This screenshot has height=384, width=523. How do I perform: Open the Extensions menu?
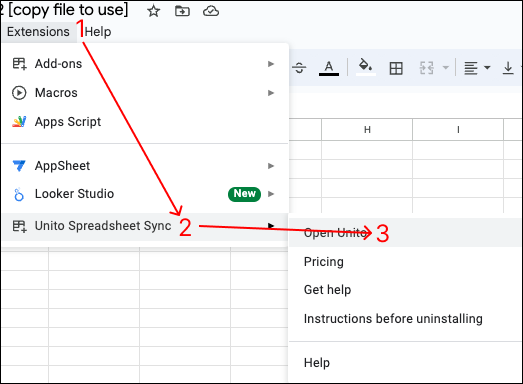[x=38, y=32]
